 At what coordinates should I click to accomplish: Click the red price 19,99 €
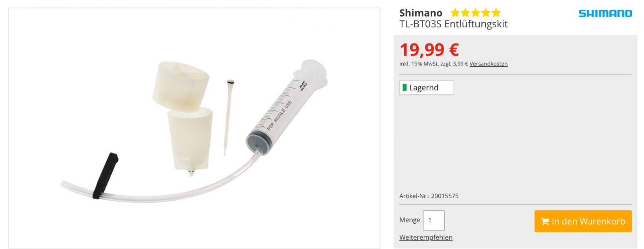(429, 50)
